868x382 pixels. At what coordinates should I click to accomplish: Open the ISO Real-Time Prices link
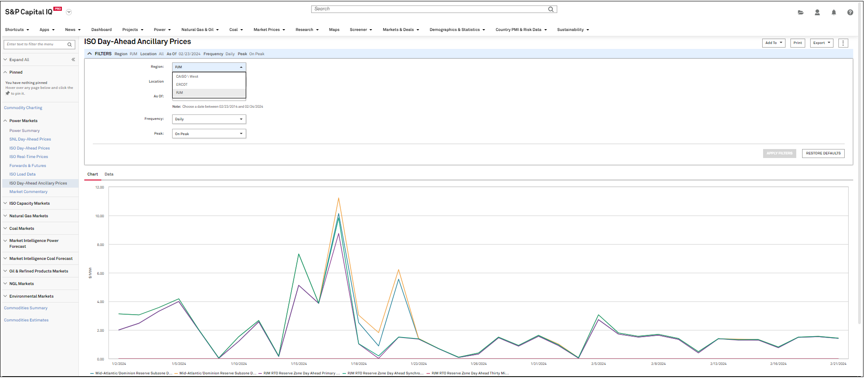[x=29, y=157]
